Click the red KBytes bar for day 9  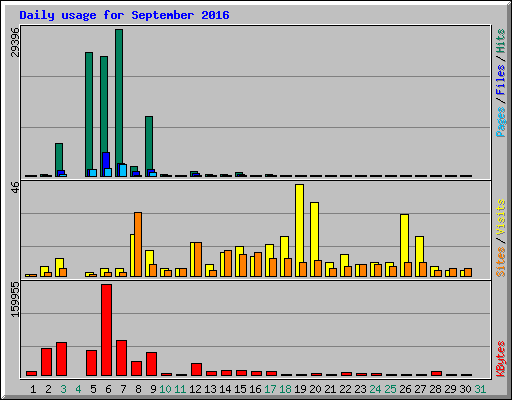[x=152, y=364]
